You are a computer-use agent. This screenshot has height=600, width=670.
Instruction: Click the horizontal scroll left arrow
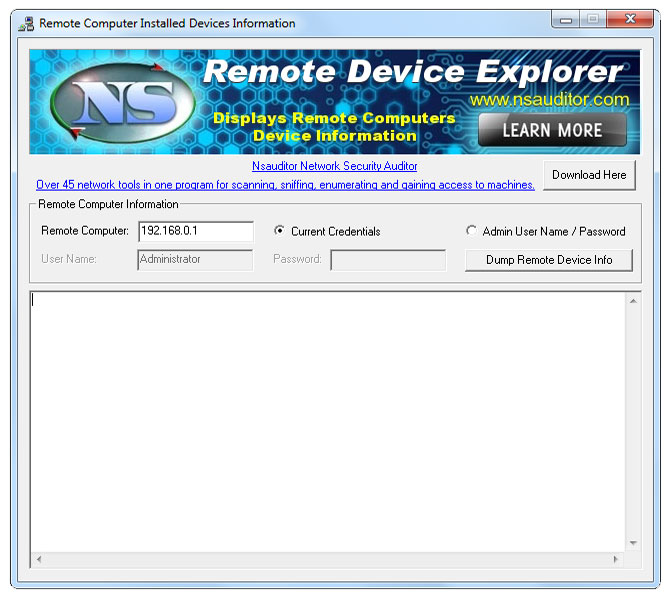[40, 560]
